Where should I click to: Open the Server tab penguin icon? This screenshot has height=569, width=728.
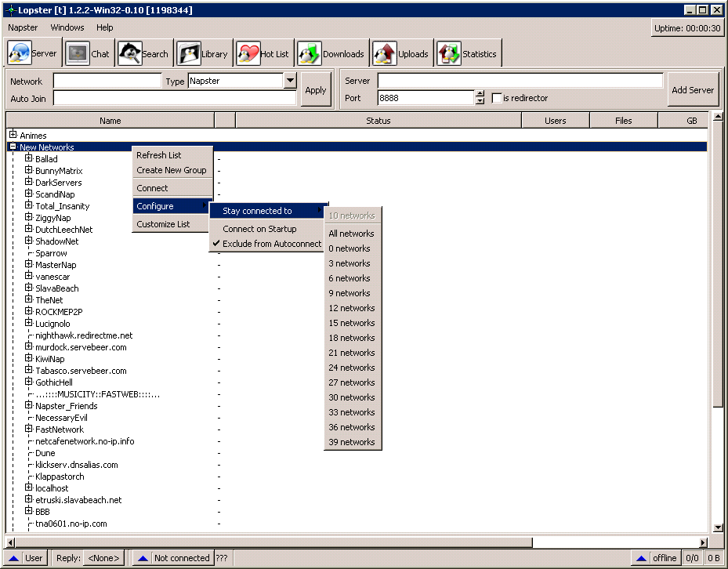click(20, 53)
